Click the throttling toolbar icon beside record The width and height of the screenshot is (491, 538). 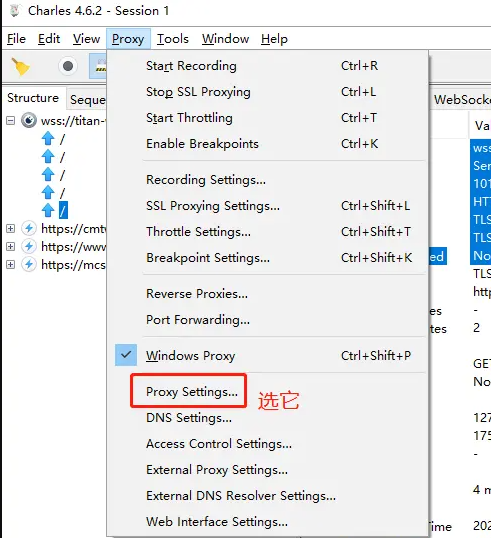(98, 66)
